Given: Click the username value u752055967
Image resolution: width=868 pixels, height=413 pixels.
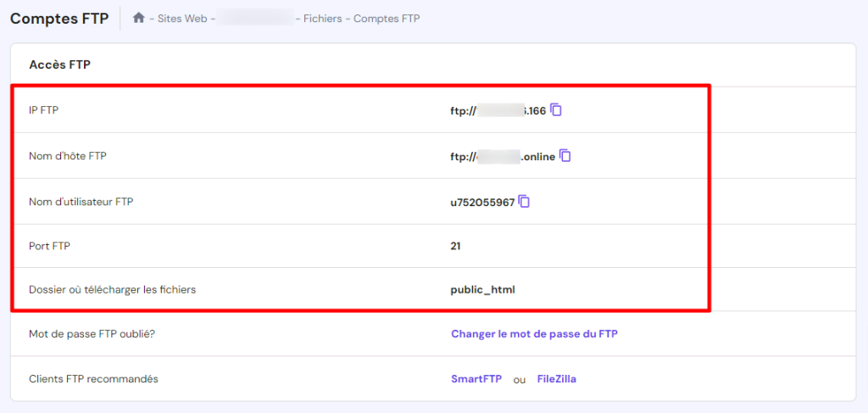Looking at the screenshot, I should pos(482,202).
